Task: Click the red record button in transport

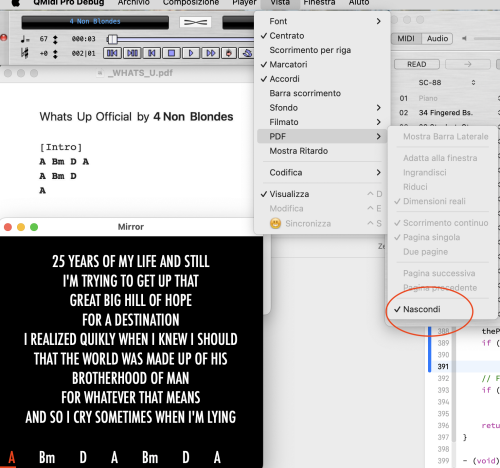Action: [x=229, y=53]
